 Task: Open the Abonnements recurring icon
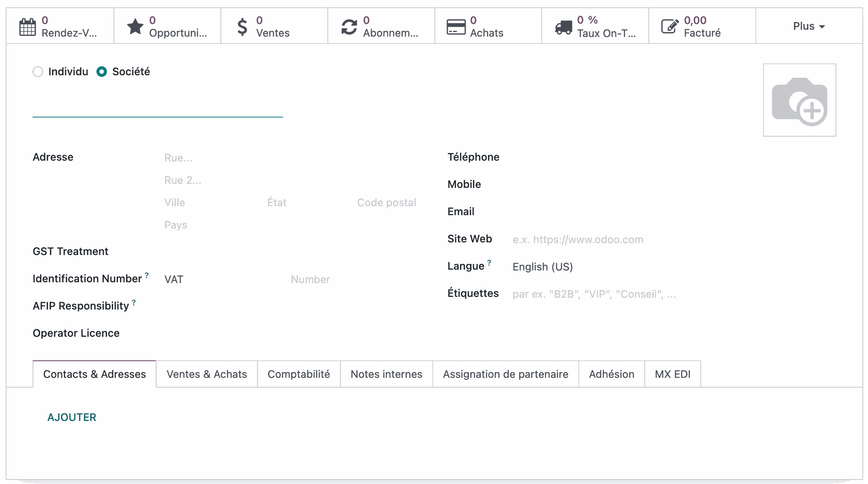tap(349, 26)
